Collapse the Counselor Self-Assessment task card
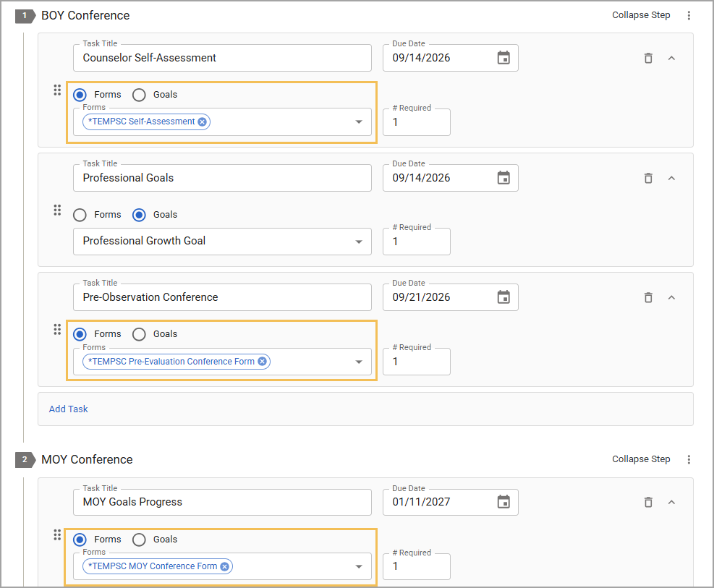714x588 pixels. pos(671,59)
